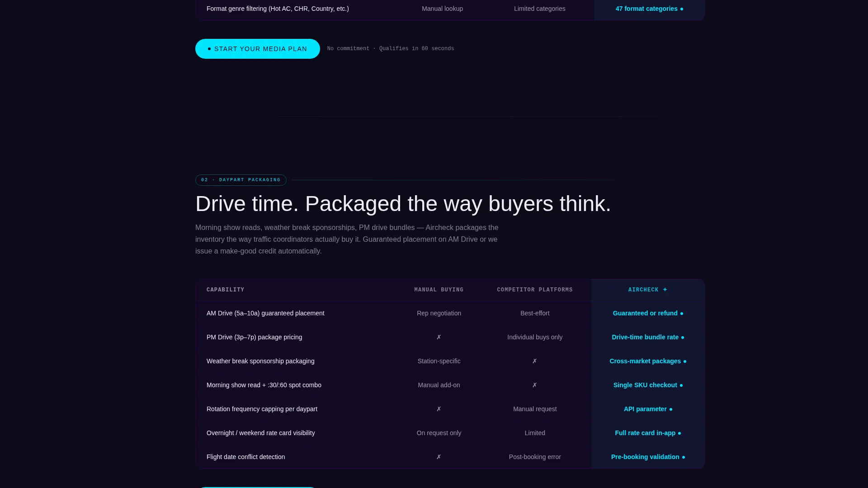Click the X mark in Morning show read Competitor cell
Viewport: 868px width, 488px height.
pyautogui.click(x=535, y=385)
